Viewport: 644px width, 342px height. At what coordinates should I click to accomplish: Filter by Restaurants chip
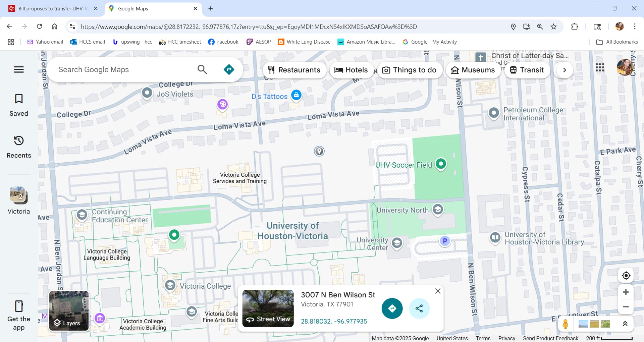pyautogui.click(x=294, y=70)
